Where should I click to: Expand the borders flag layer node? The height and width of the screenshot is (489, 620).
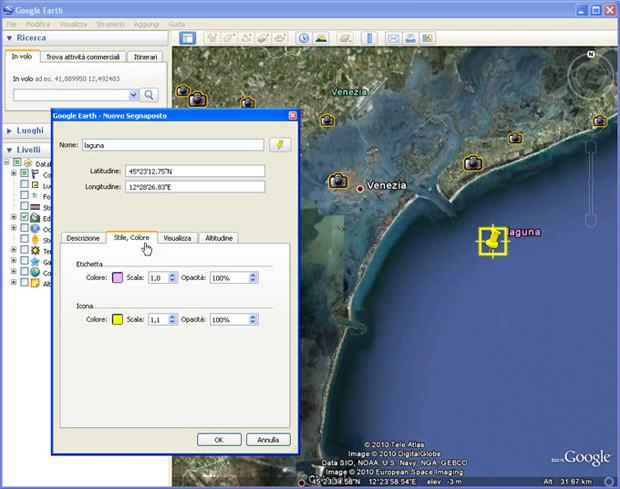coord(13,173)
